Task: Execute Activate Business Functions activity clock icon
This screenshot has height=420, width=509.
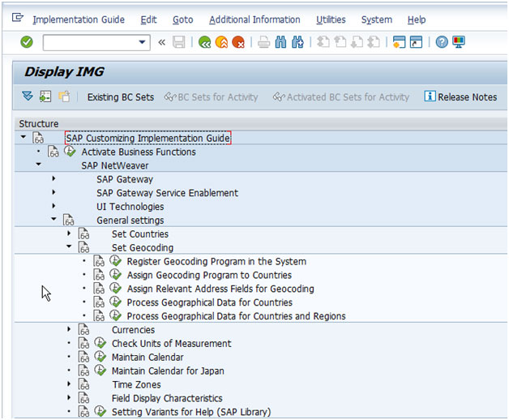Action: 70,152
